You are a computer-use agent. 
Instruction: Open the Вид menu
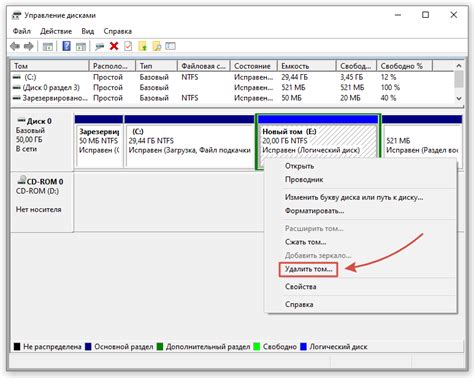tap(88, 31)
